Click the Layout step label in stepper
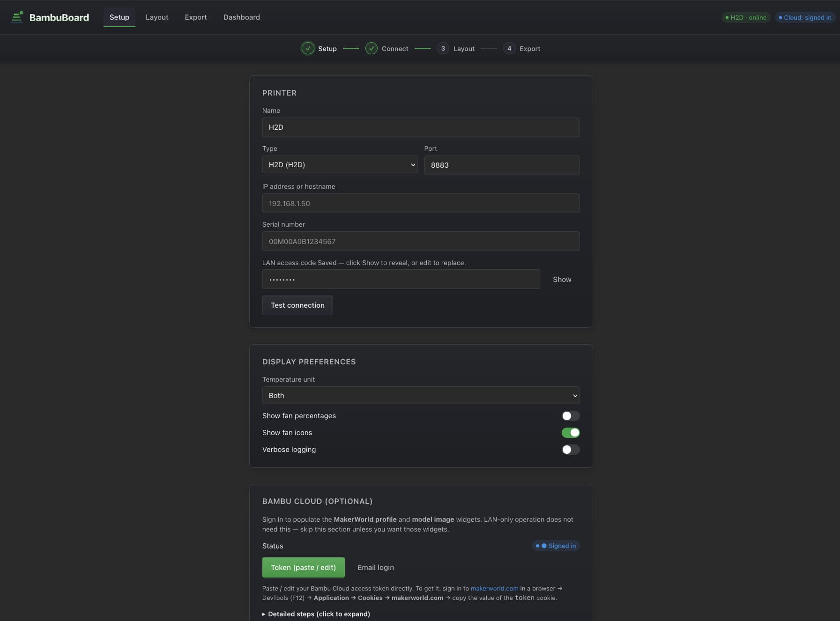This screenshot has width=840, height=621. click(x=464, y=49)
